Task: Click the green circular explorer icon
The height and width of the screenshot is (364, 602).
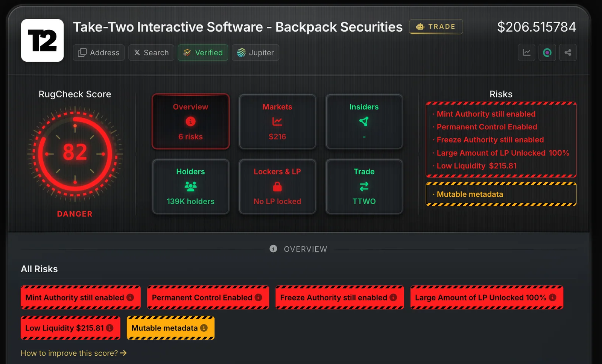Action: [x=547, y=53]
